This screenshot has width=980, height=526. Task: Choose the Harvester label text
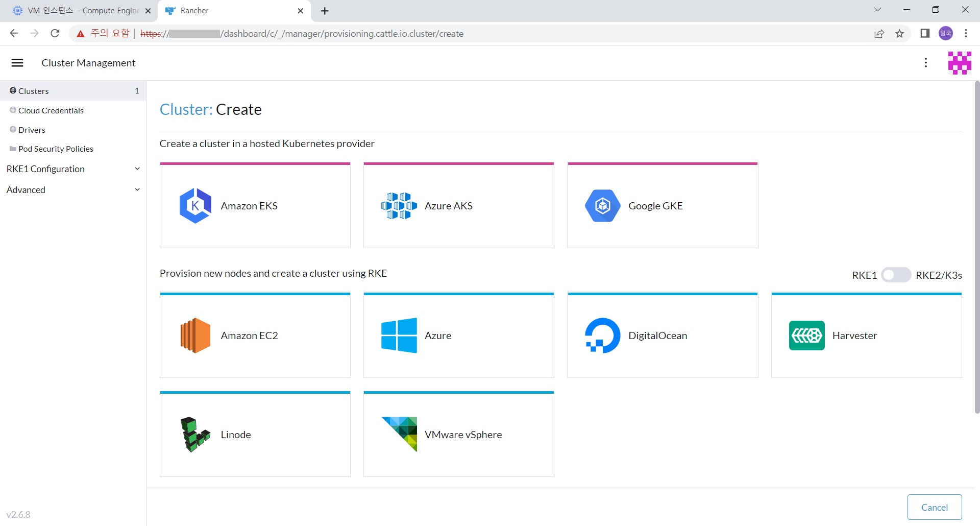(x=854, y=336)
